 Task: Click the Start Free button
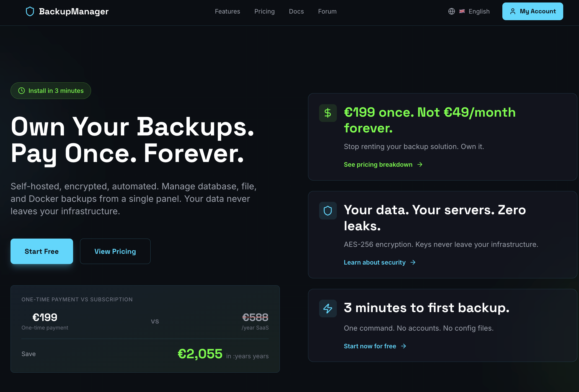(x=42, y=251)
